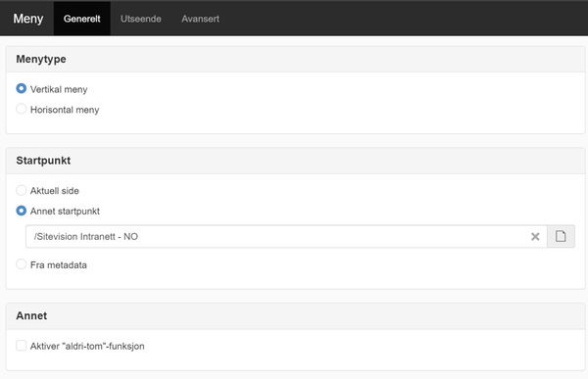Select Fra metadata radio button
This screenshot has width=588, height=379.
[22, 264]
